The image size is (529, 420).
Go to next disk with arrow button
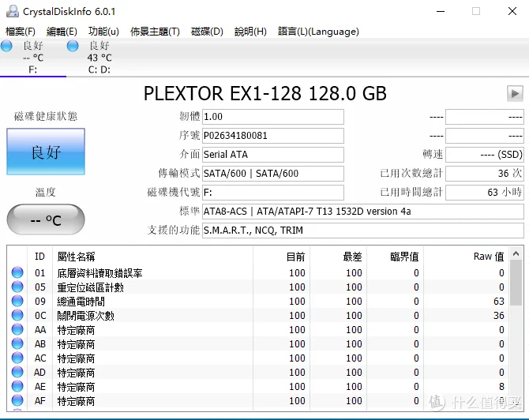point(515,93)
